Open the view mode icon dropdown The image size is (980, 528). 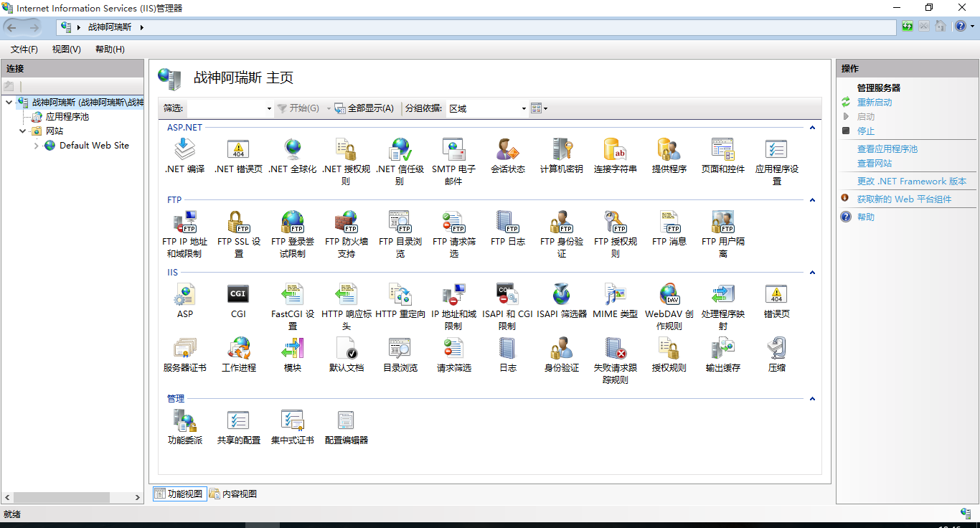pos(539,108)
